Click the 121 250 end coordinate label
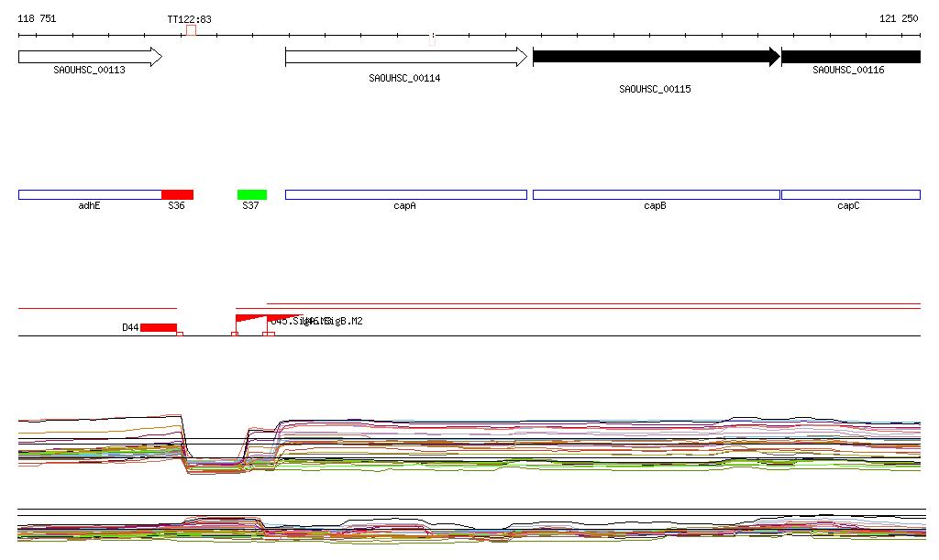This screenshot has width=939, height=560. pyautogui.click(x=899, y=18)
